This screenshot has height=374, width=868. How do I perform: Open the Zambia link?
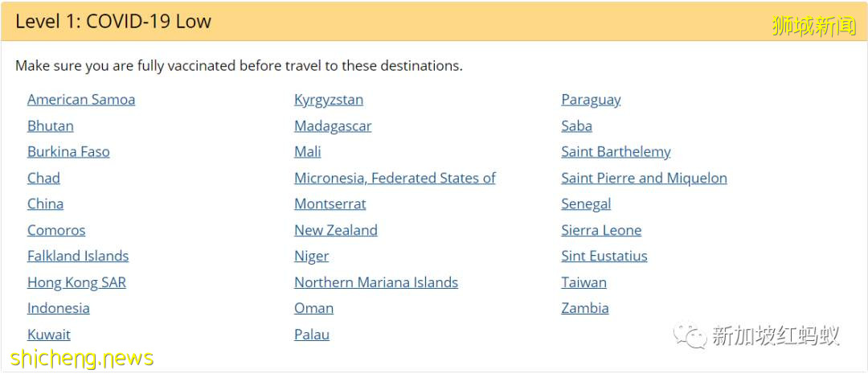[585, 308]
